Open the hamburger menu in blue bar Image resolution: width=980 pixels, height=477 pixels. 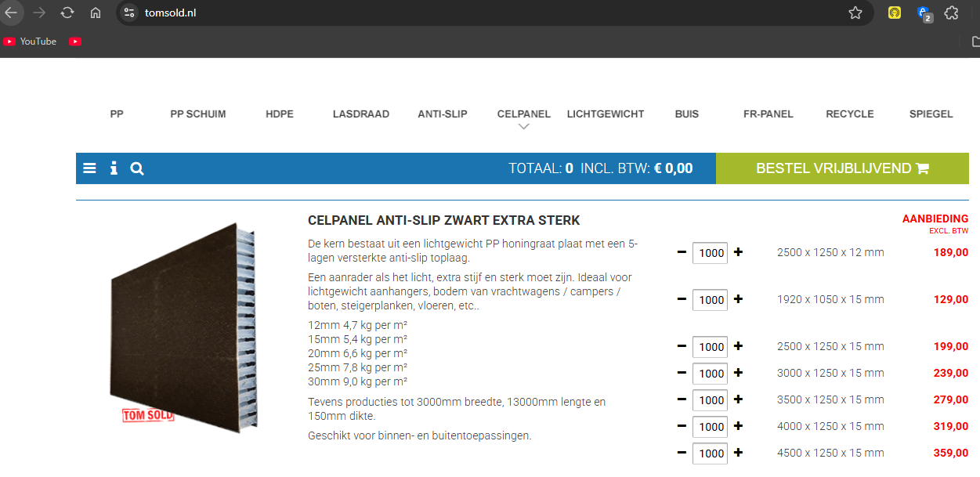[89, 168]
